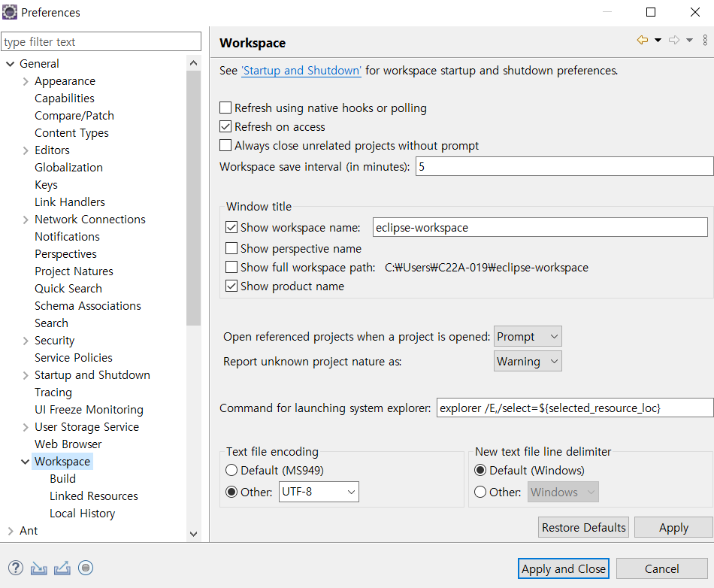Expand the Ant tree node

click(11, 531)
